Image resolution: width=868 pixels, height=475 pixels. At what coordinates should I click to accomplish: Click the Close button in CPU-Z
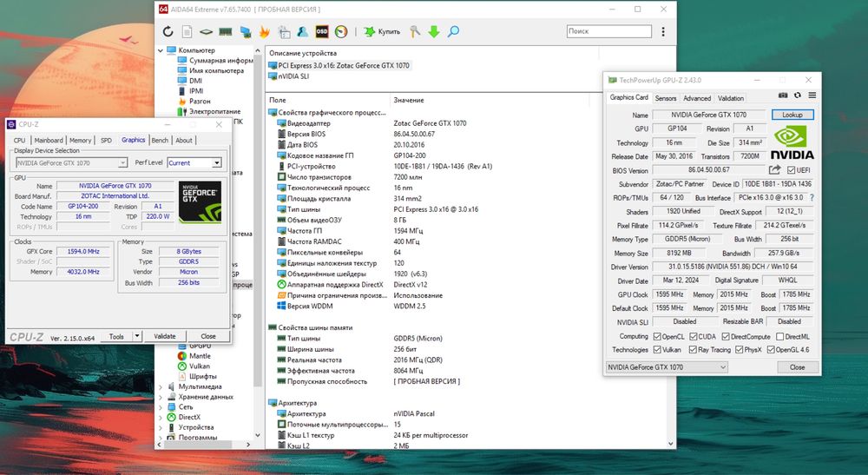pos(208,336)
